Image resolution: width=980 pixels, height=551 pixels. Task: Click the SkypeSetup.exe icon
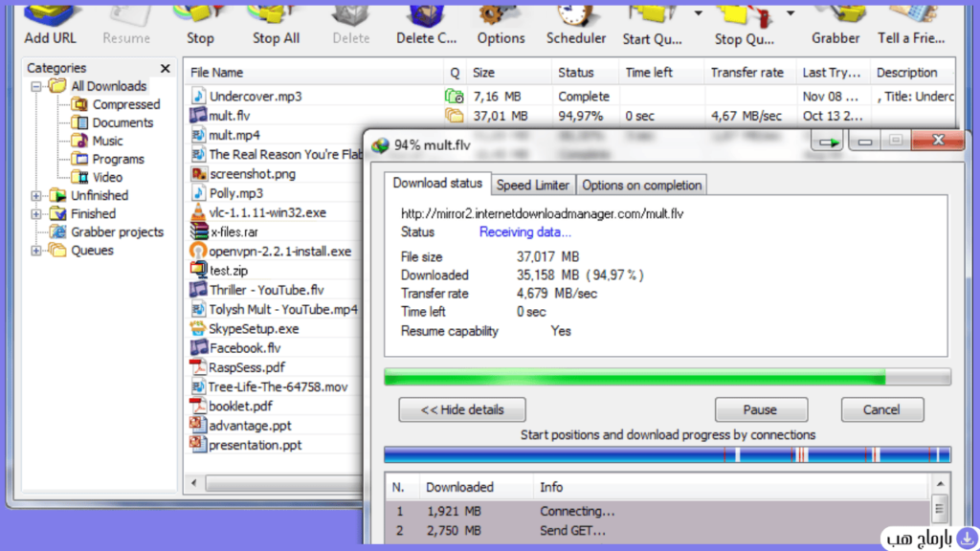198,328
